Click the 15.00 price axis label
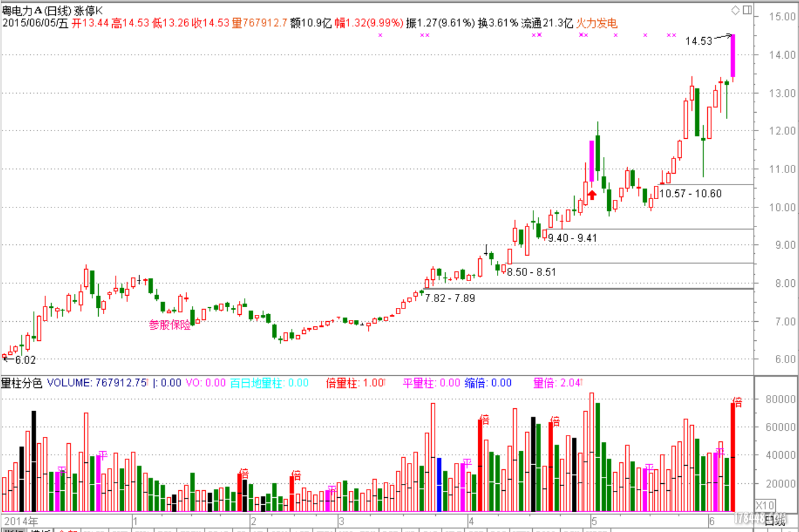 point(782,16)
